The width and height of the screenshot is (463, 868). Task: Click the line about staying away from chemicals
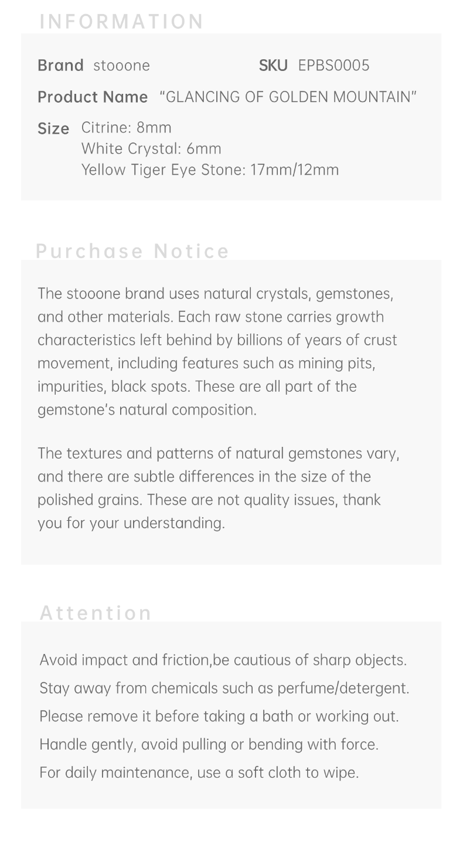pyautogui.click(x=224, y=689)
